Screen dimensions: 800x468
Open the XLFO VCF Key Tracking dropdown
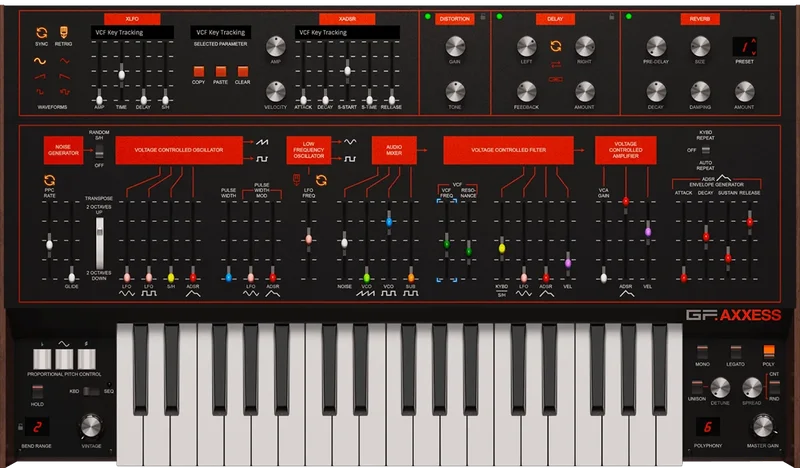pyautogui.click(x=132, y=32)
